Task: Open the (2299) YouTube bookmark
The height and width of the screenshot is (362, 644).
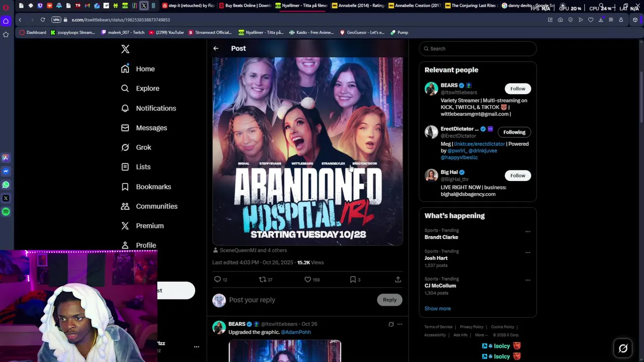Action: (x=166, y=32)
